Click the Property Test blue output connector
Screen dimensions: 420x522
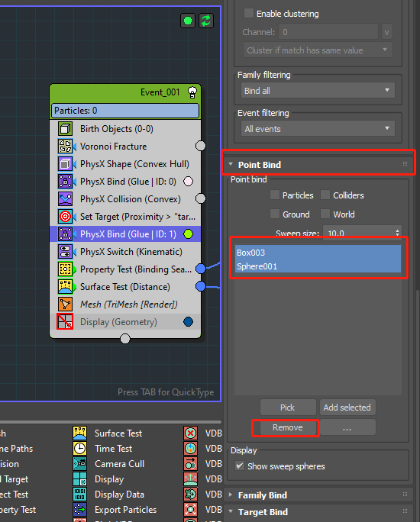click(201, 269)
